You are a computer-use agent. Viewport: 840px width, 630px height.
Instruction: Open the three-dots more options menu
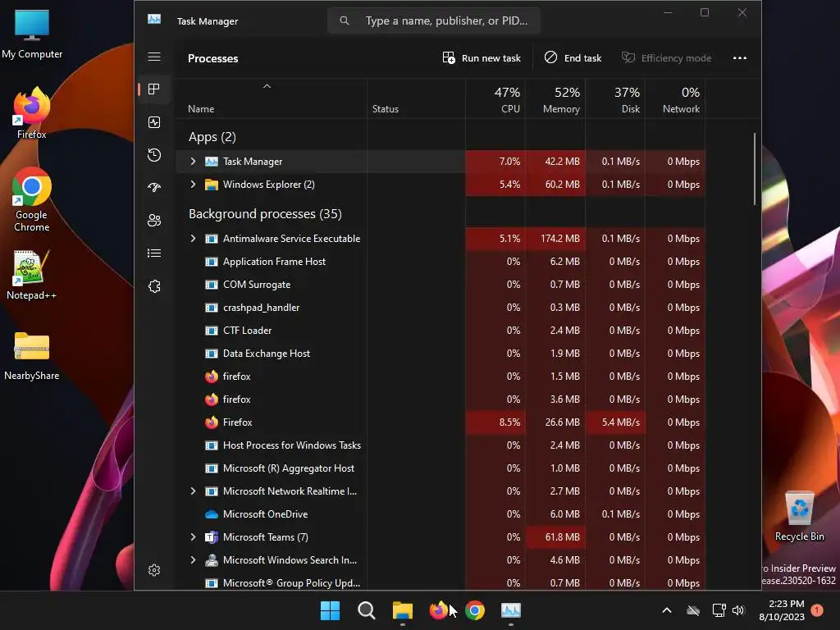coord(740,58)
